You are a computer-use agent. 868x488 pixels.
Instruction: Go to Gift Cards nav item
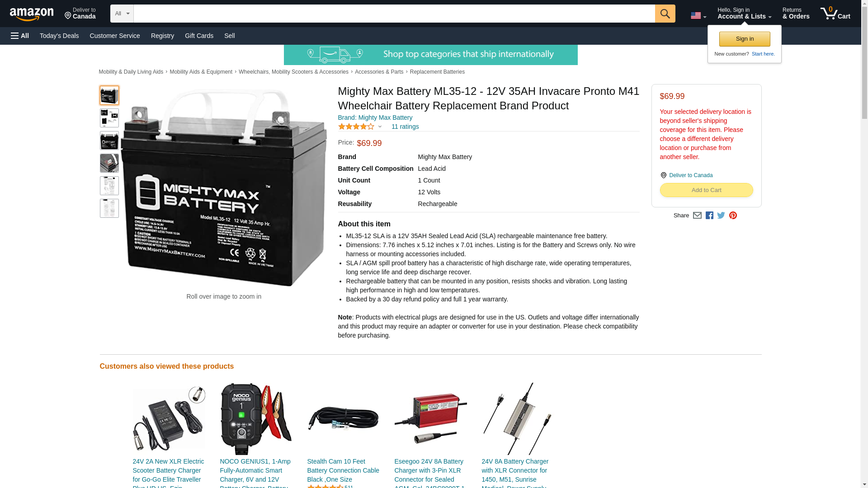199,36
